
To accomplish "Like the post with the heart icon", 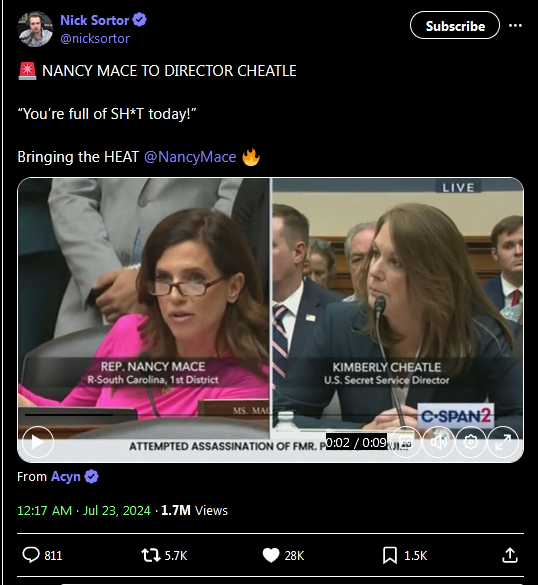I will tap(271, 555).
